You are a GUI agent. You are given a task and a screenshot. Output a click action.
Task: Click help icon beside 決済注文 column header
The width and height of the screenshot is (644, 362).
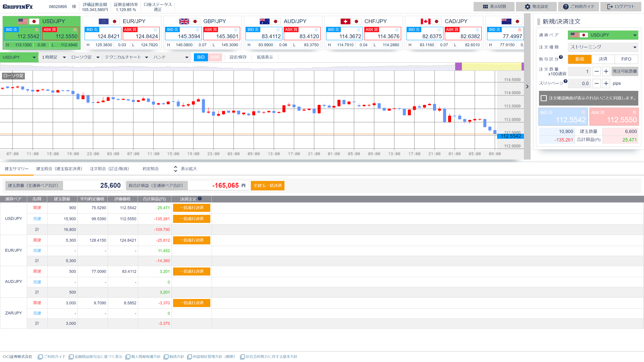tap(200, 199)
